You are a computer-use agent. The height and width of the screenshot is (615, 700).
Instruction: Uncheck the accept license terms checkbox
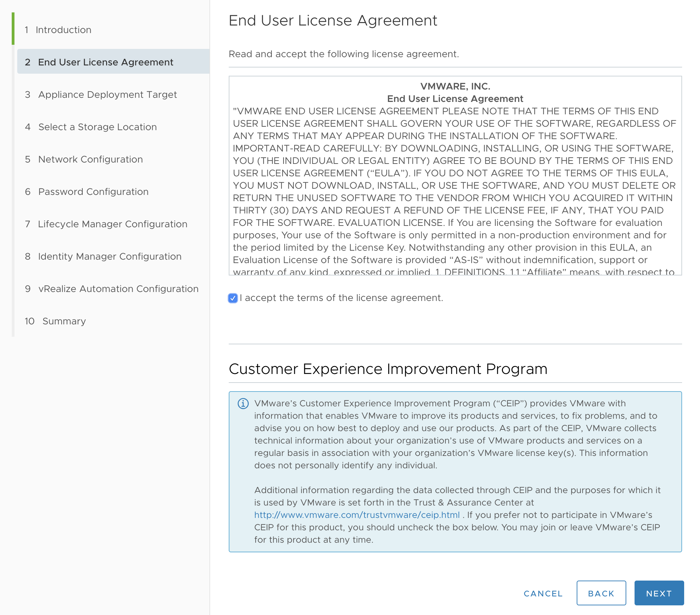[233, 298]
